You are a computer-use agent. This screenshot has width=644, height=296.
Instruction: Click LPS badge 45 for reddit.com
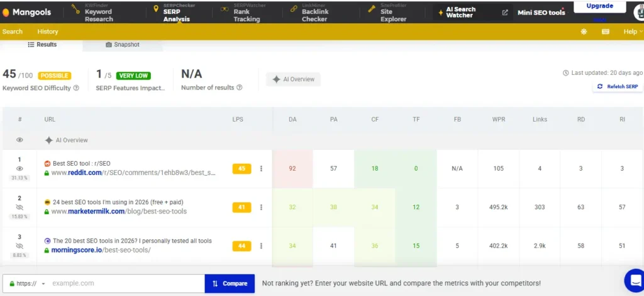click(241, 169)
